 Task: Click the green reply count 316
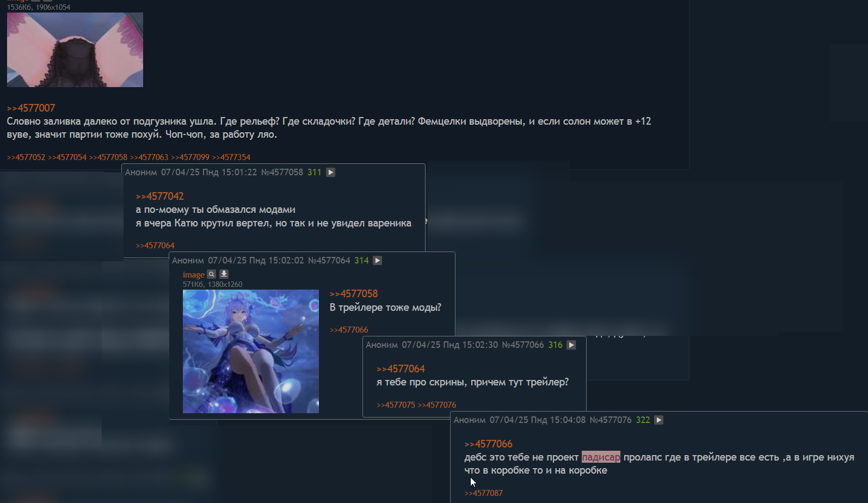click(x=556, y=345)
